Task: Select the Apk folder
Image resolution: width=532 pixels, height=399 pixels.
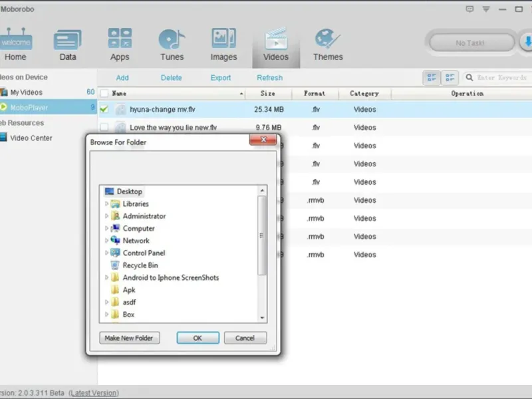Action: coord(124,290)
